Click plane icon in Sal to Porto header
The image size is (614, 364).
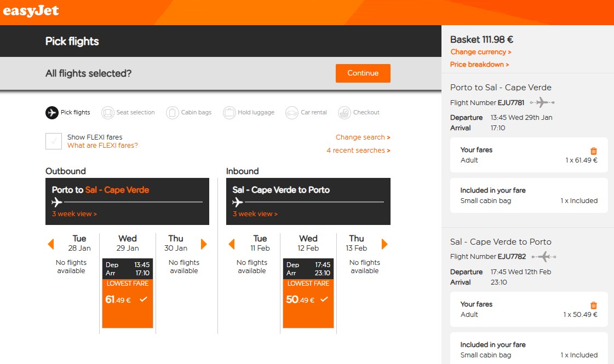tap(238, 202)
